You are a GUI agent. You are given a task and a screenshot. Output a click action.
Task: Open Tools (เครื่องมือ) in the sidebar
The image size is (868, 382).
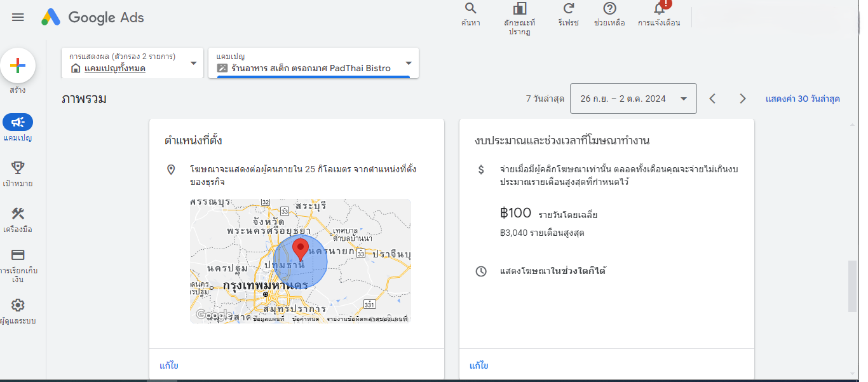pyautogui.click(x=18, y=214)
